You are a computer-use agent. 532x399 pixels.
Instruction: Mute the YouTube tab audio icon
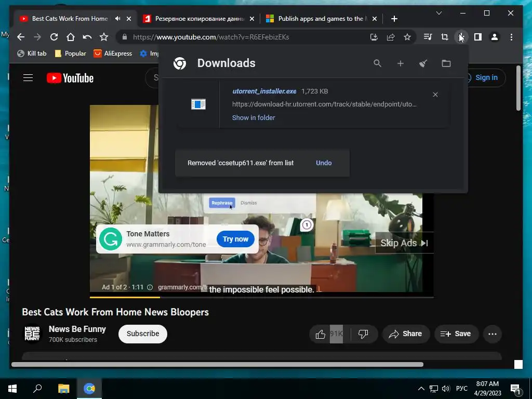[x=118, y=19]
